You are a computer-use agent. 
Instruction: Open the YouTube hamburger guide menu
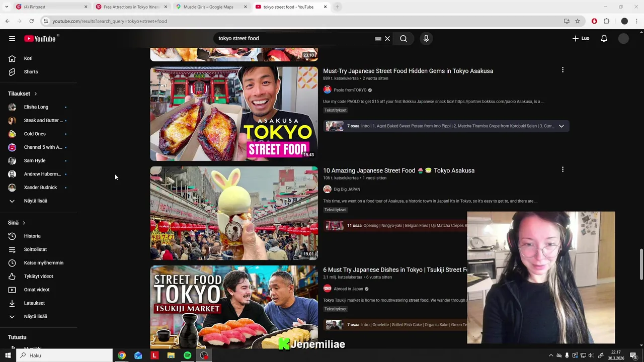point(12,38)
